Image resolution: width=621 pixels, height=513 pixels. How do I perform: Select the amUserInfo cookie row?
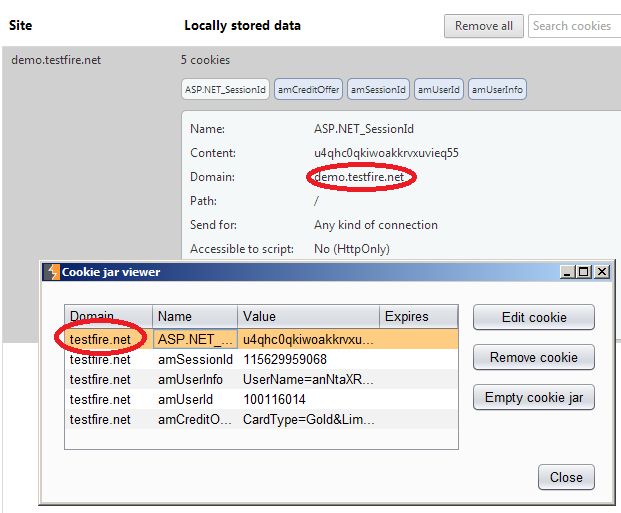click(261, 380)
